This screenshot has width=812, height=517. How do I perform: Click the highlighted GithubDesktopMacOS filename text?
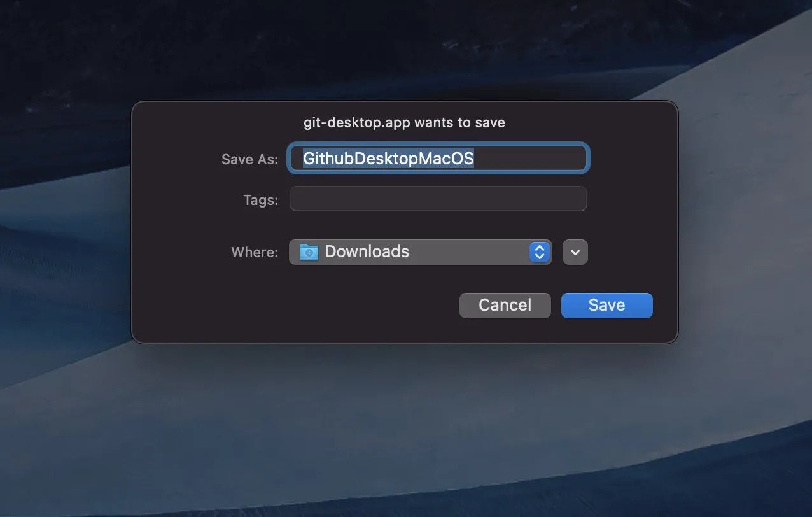pyautogui.click(x=388, y=159)
